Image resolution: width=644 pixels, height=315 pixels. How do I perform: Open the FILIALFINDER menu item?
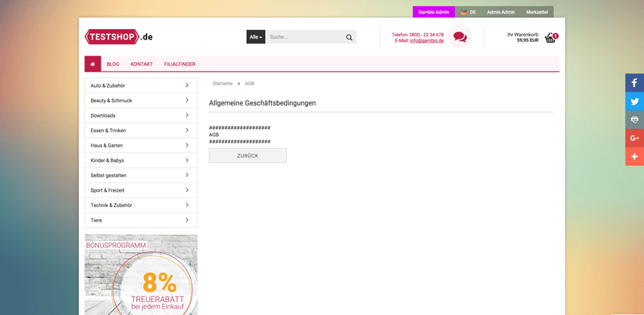(x=180, y=64)
